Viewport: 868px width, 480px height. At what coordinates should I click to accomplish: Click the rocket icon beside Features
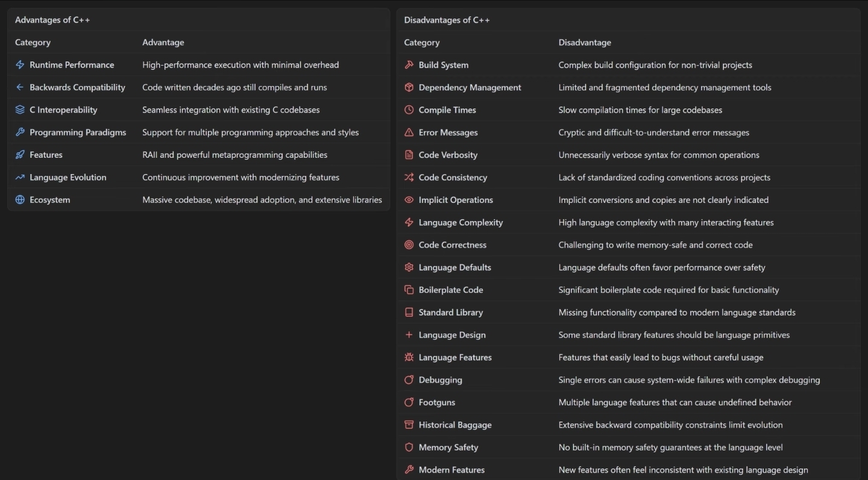pyautogui.click(x=20, y=155)
